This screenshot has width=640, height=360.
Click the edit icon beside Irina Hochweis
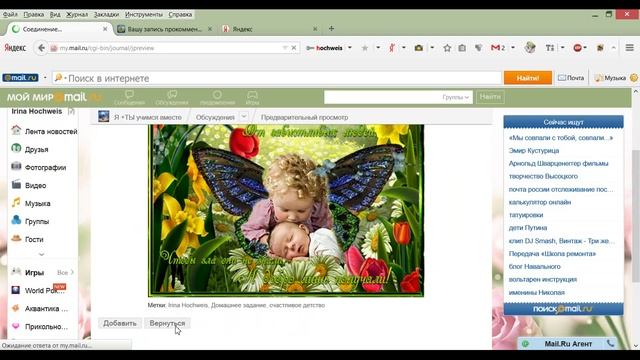[71, 111]
